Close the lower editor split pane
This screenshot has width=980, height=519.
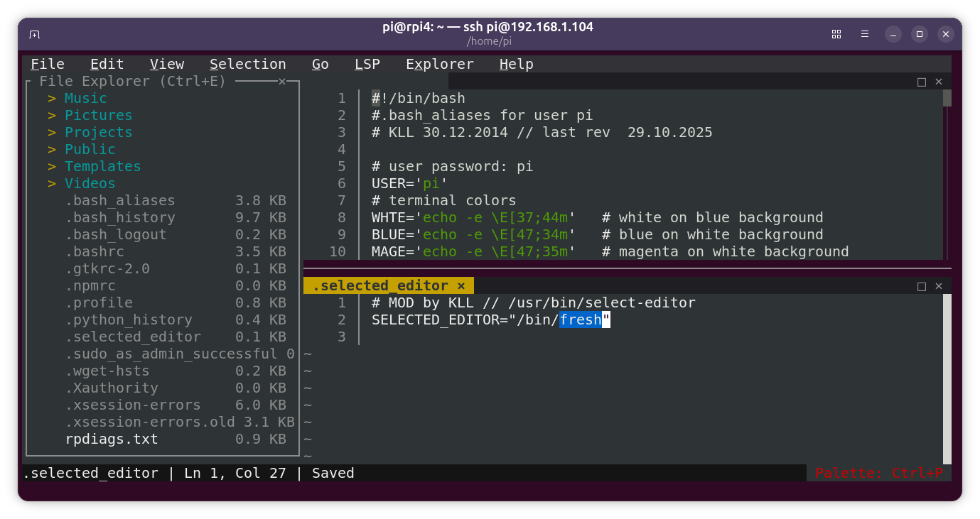point(939,286)
